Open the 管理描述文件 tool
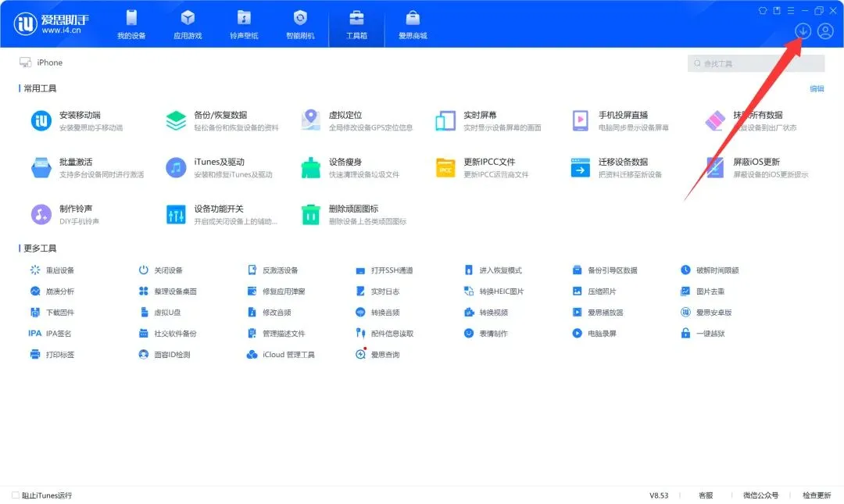Image resolution: width=844 pixels, height=504 pixels. click(276, 334)
